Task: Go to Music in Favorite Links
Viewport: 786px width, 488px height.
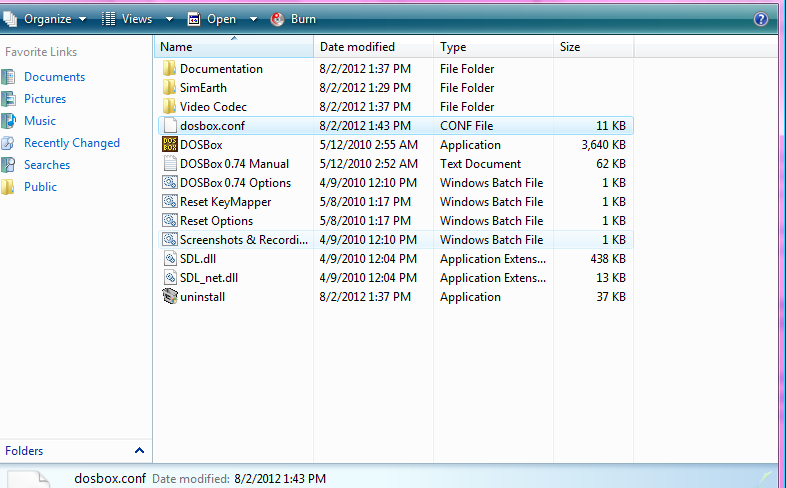Action: coord(40,121)
